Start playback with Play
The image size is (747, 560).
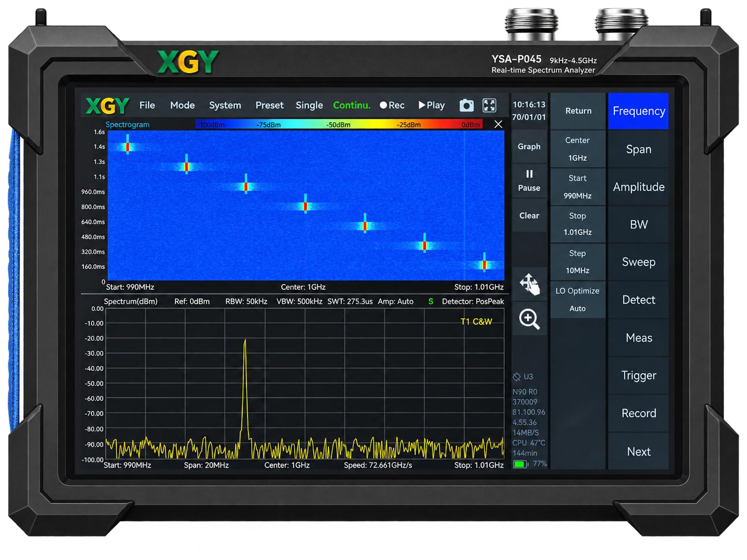[x=431, y=105]
